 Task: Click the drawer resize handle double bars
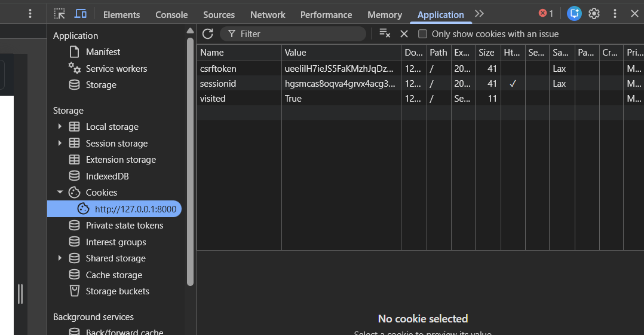coord(20,294)
